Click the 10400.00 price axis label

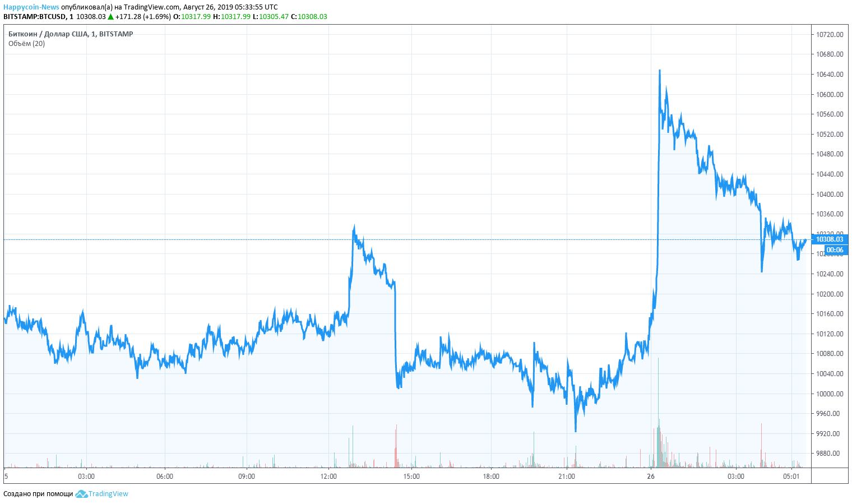click(x=830, y=195)
